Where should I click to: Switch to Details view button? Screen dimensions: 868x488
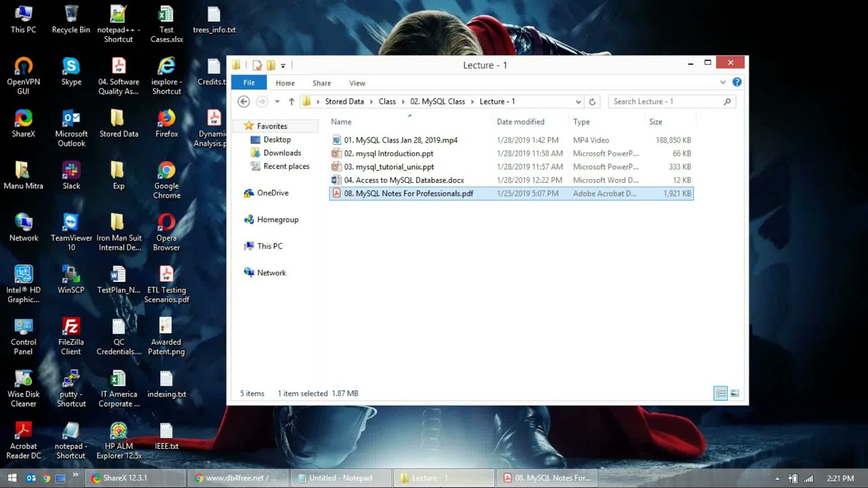pos(721,393)
